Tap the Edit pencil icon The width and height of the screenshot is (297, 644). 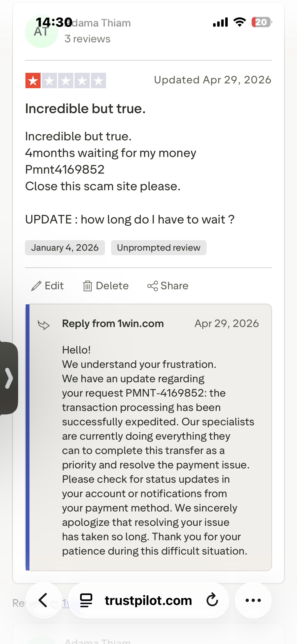coord(36,286)
